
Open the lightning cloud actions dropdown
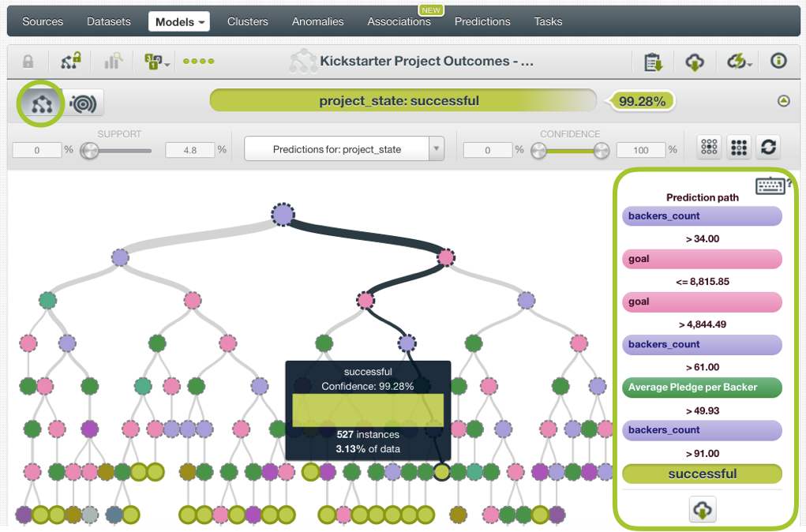739,62
